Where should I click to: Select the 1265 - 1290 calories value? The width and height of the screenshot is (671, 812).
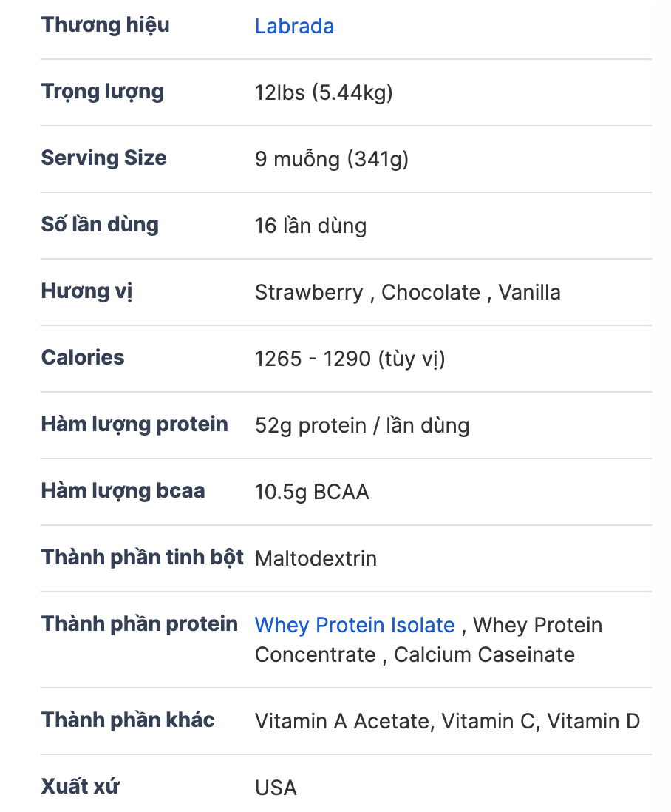pos(350,359)
